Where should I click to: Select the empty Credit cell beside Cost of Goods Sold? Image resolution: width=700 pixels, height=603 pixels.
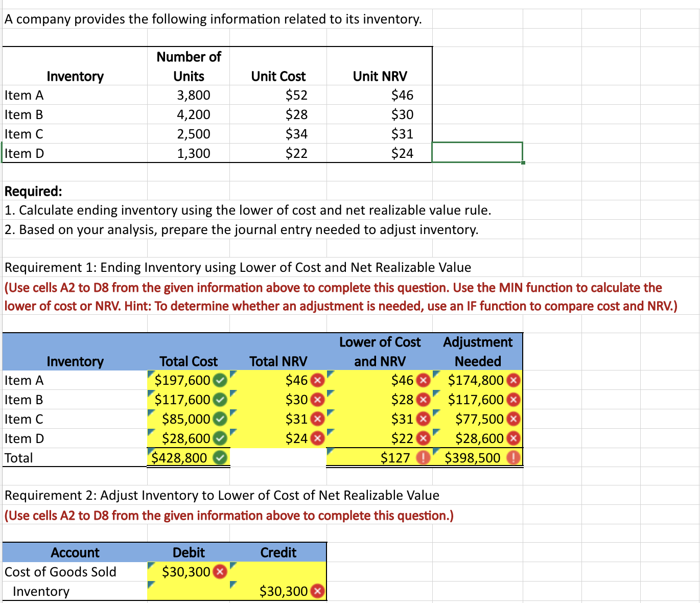click(278, 572)
